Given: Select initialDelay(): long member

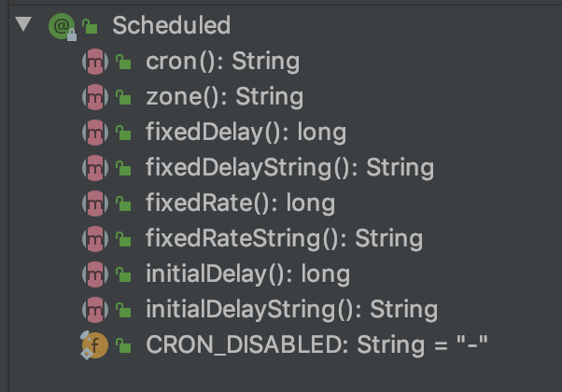Looking at the screenshot, I should 247,274.
